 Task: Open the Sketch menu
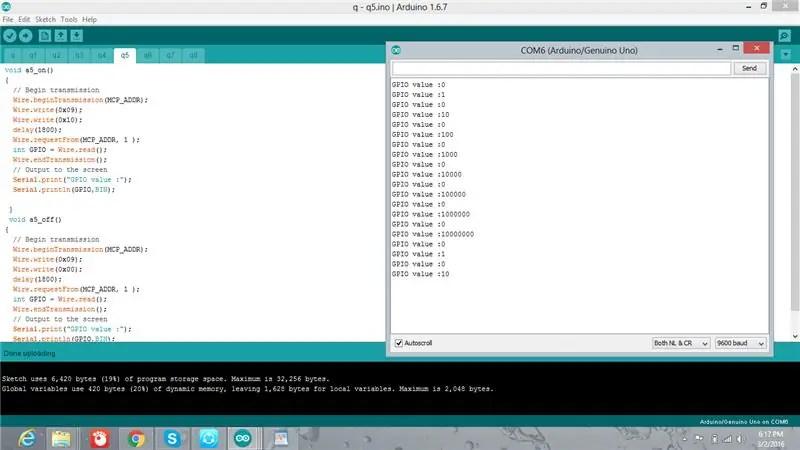pyautogui.click(x=45, y=19)
